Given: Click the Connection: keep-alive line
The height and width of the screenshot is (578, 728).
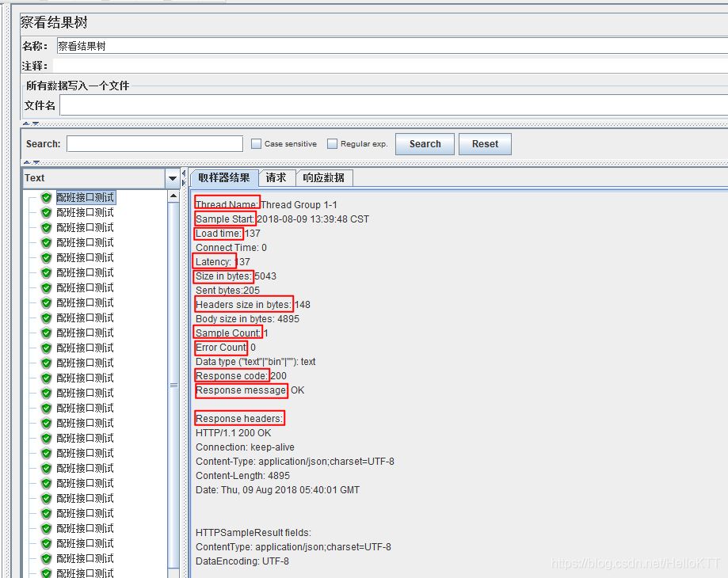Looking at the screenshot, I should point(245,447).
